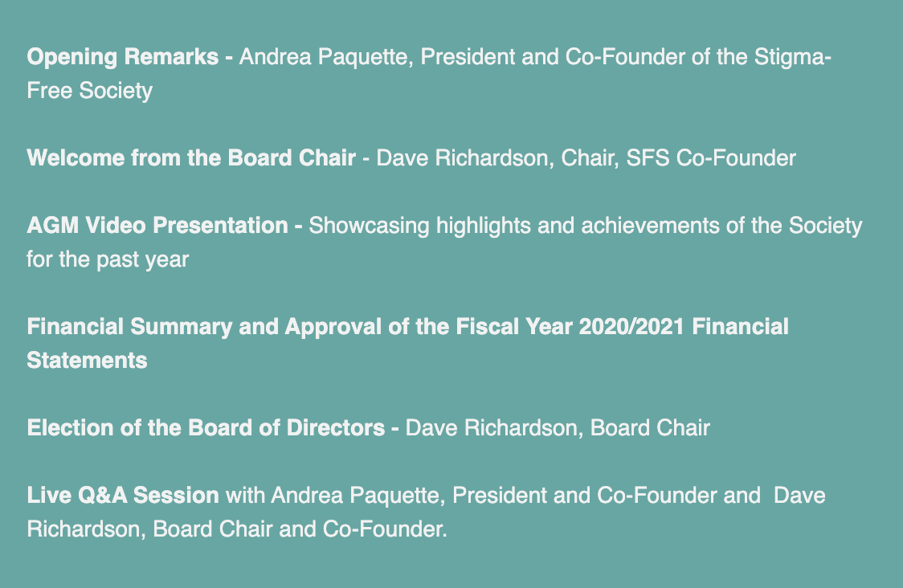This screenshot has width=903, height=588.
Task: Click the "Live Q&A Session" heading
Action: [x=123, y=496]
